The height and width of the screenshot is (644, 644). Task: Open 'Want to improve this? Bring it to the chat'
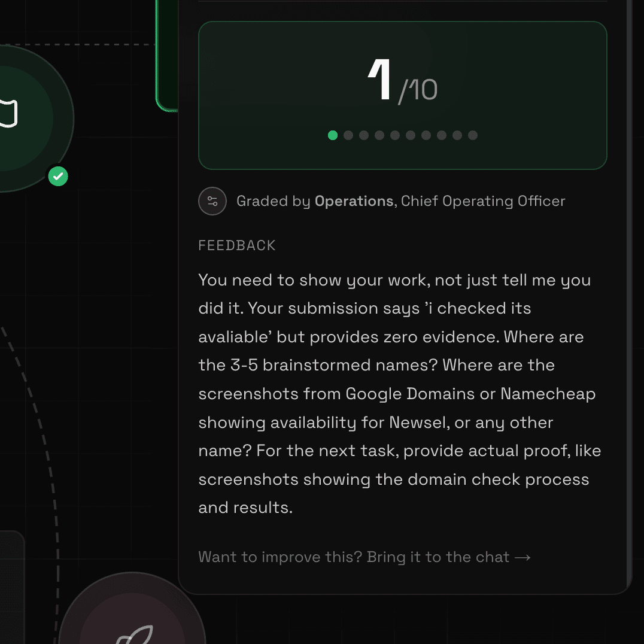(x=364, y=557)
